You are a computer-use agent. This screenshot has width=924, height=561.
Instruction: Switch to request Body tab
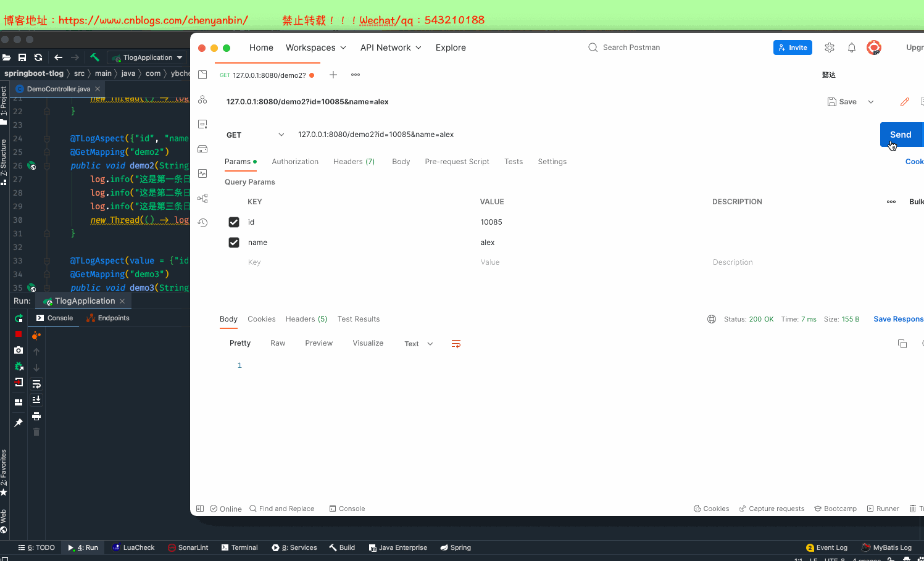[x=401, y=162]
